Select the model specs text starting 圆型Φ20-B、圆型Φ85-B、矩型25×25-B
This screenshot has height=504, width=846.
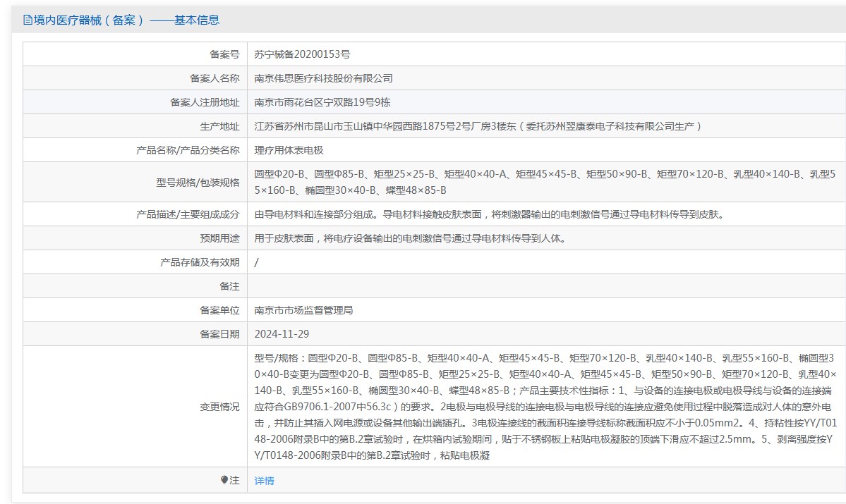coord(545,182)
